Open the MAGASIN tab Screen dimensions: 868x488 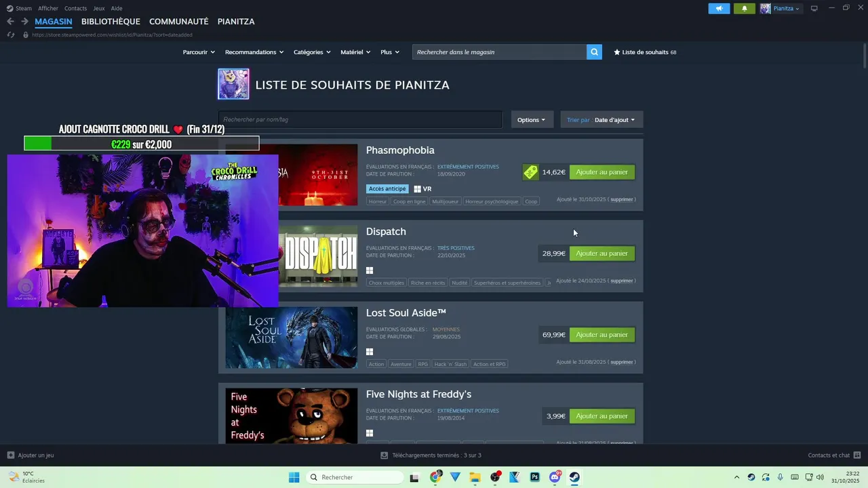(54, 22)
